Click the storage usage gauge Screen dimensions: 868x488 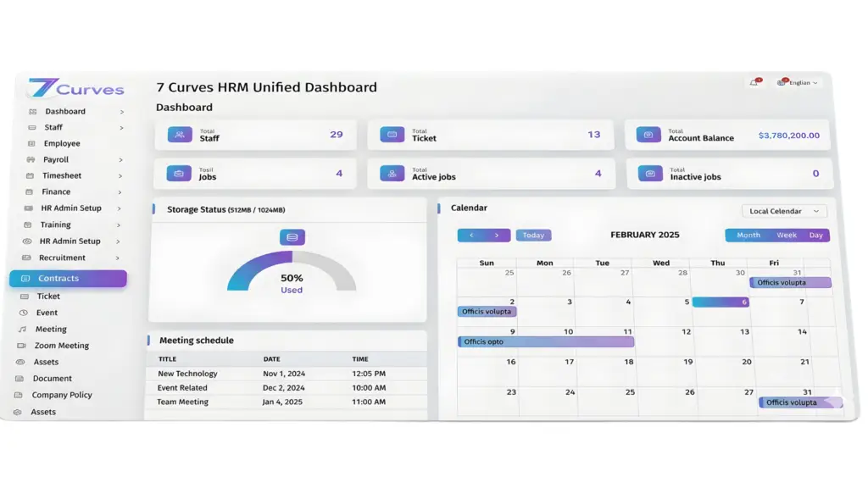[x=292, y=273]
